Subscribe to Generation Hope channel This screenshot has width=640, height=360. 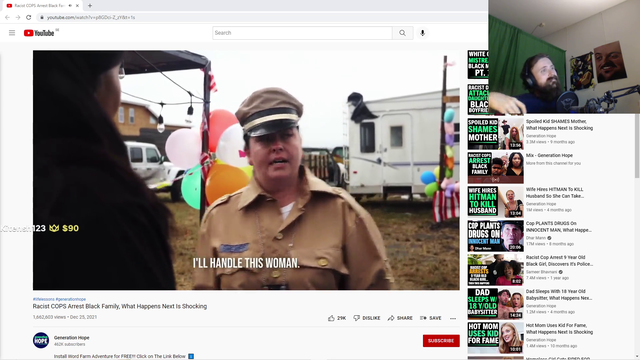(441, 341)
